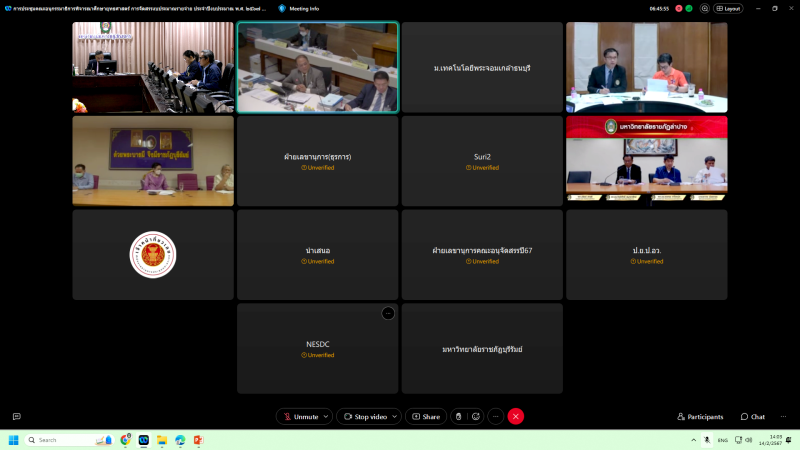This screenshot has height=450, width=800.
Task: Click the red recording indicator icon
Action: click(x=679, y=8)
